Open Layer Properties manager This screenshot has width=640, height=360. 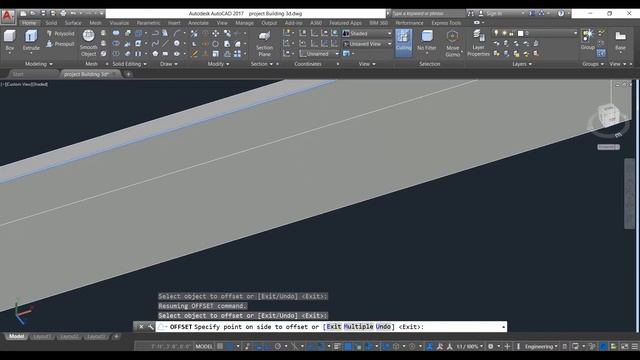coord(478,43)
